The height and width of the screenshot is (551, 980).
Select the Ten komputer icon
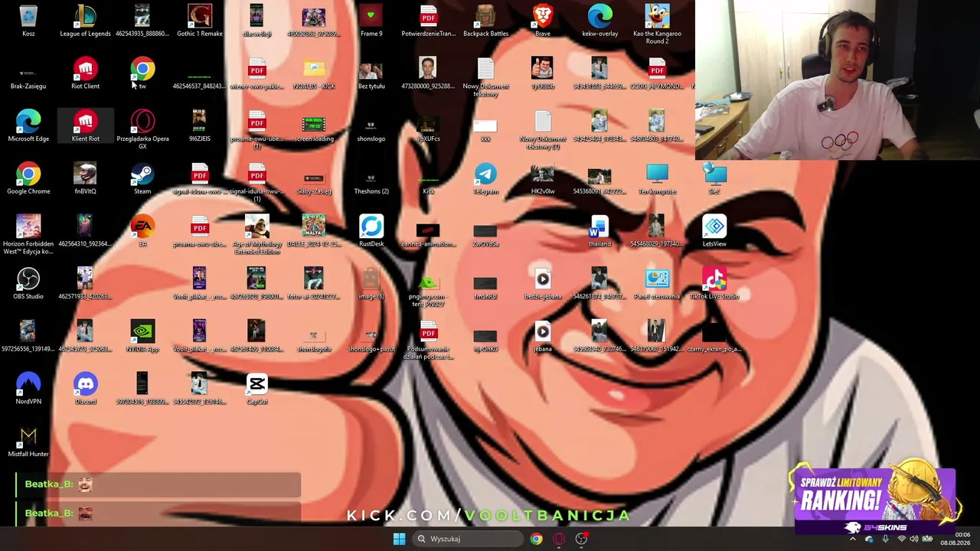pos(657,179)
